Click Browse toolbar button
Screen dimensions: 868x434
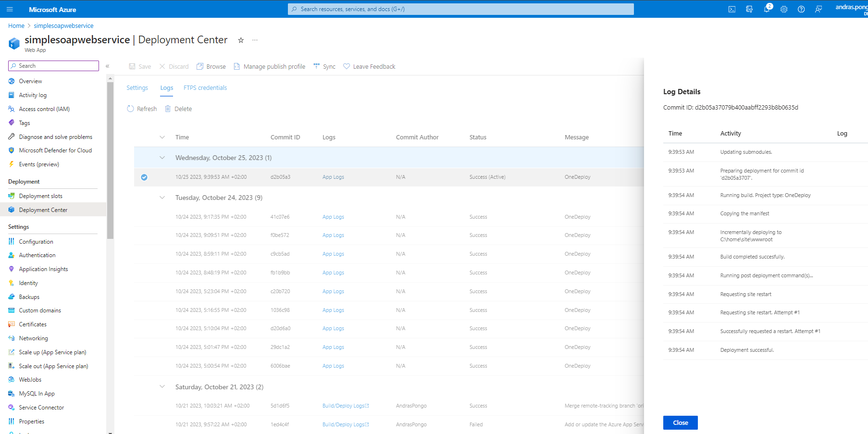click(x=211, y=67)
